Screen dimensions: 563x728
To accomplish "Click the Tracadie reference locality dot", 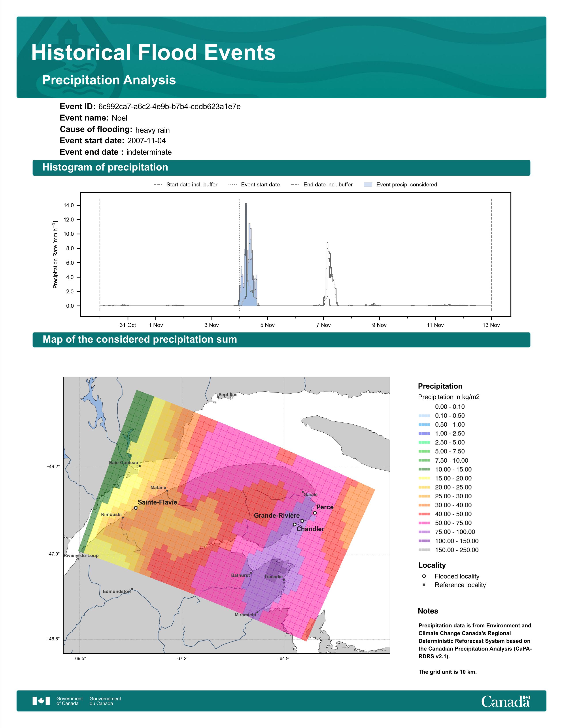I will pyautogui.click(x=284, y=580).
